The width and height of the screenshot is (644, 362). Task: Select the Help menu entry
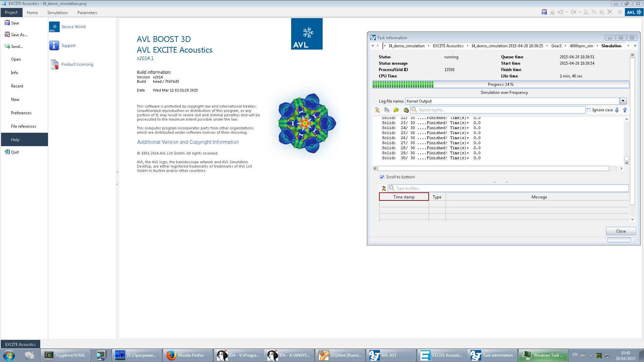tap(24, 139)
